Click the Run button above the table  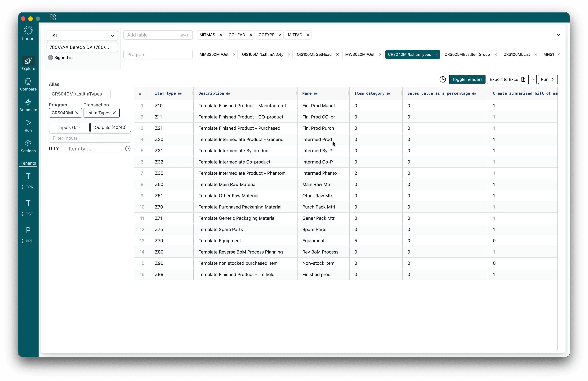click(547, 79)
